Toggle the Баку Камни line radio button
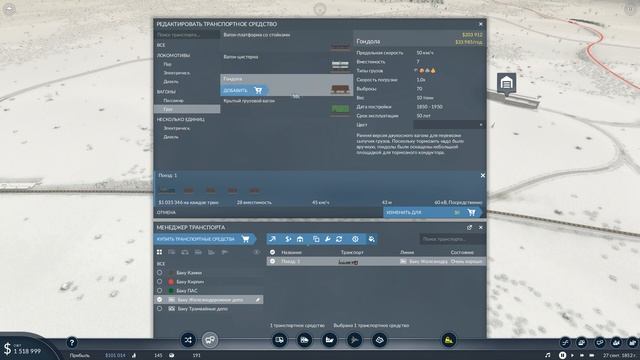640x360 pixels. tap(160, 273)
